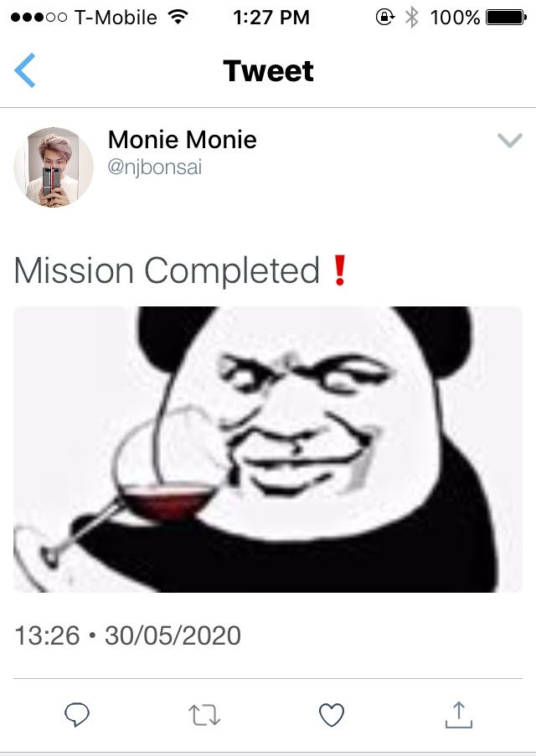Tap the retweet arrows icon
The height and width of the screenshot is (756, 536).
pos(204,715)
